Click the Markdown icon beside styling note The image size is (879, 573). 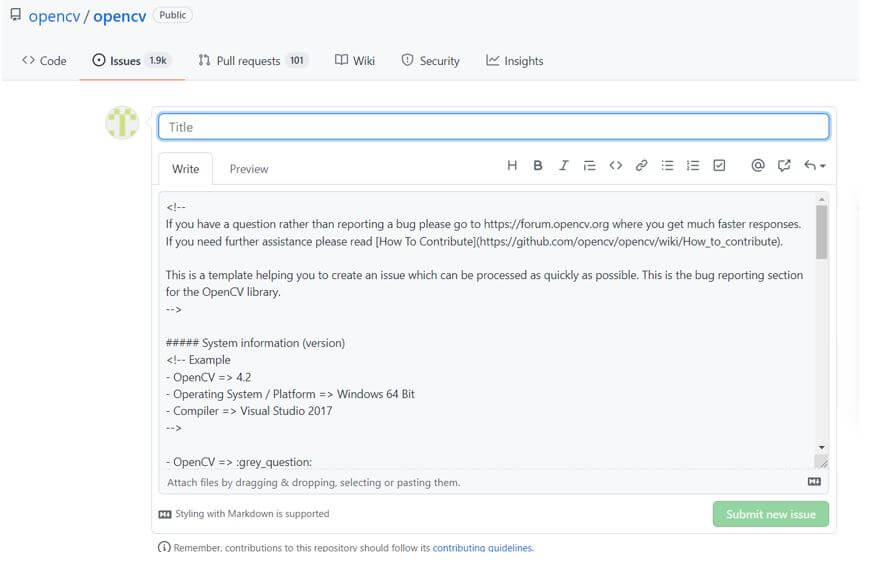coord(165,514)
